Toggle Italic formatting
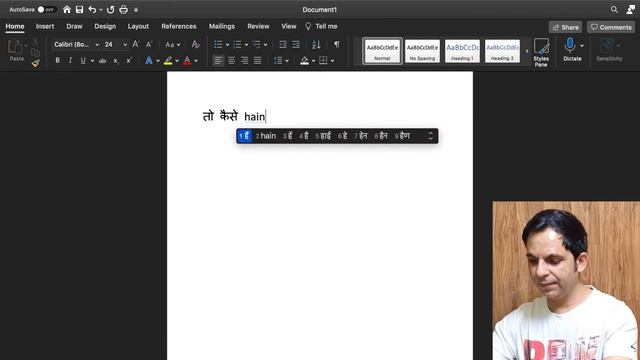 pos(70,60)
